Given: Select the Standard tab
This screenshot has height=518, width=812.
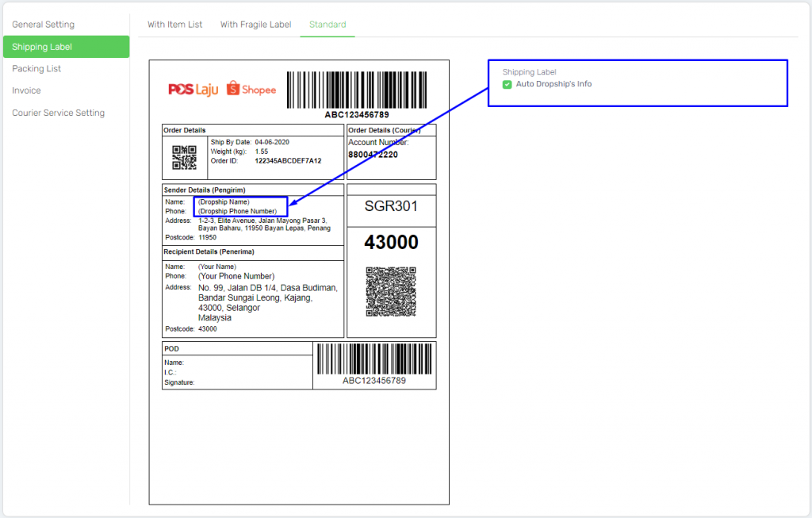Looking at the screenshot, I should tap(327, 25).
